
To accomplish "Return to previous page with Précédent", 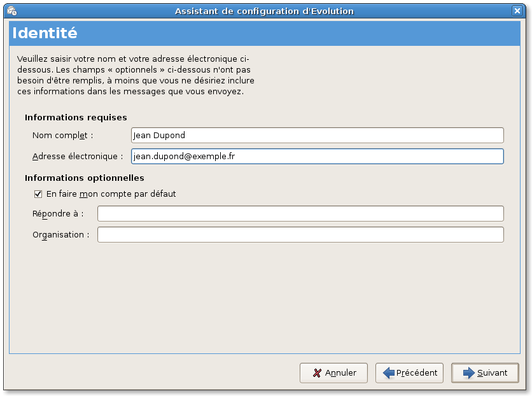I will [x=409, y=373].
